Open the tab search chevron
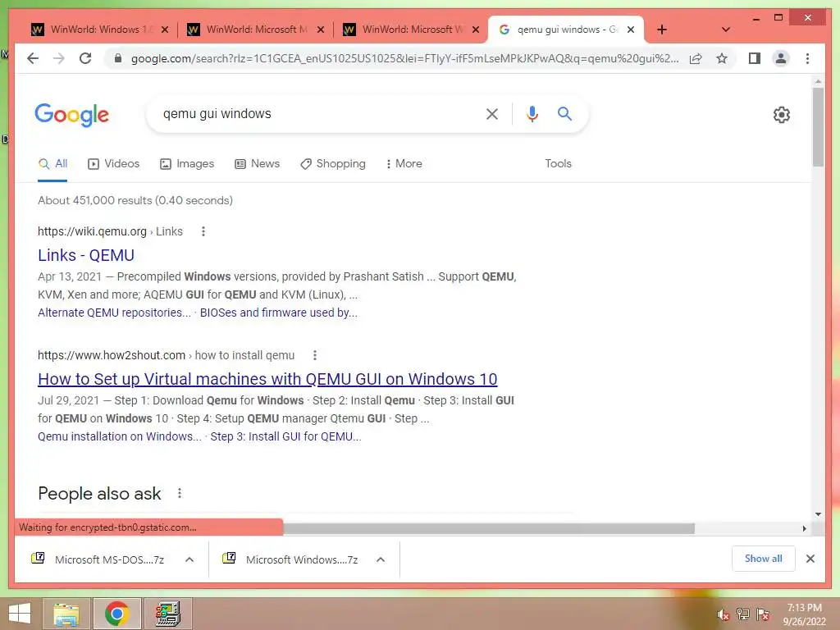Screen dimensions: 840x630 [726, 30]
